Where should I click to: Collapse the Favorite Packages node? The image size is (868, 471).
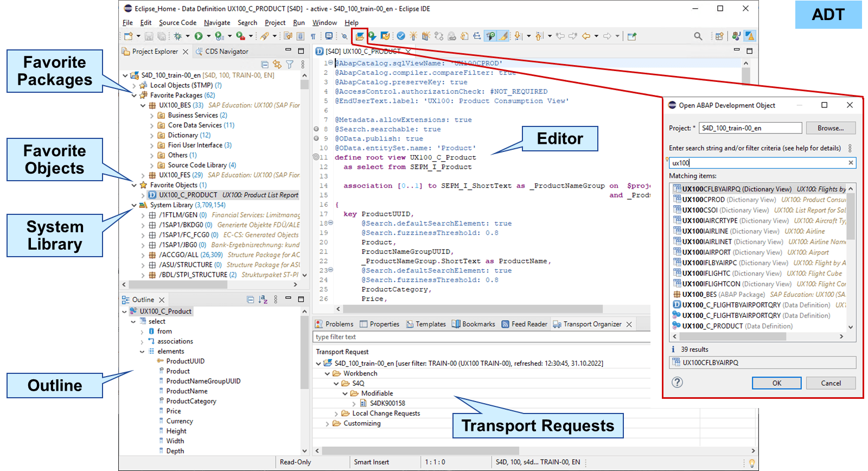pos(134,95)
